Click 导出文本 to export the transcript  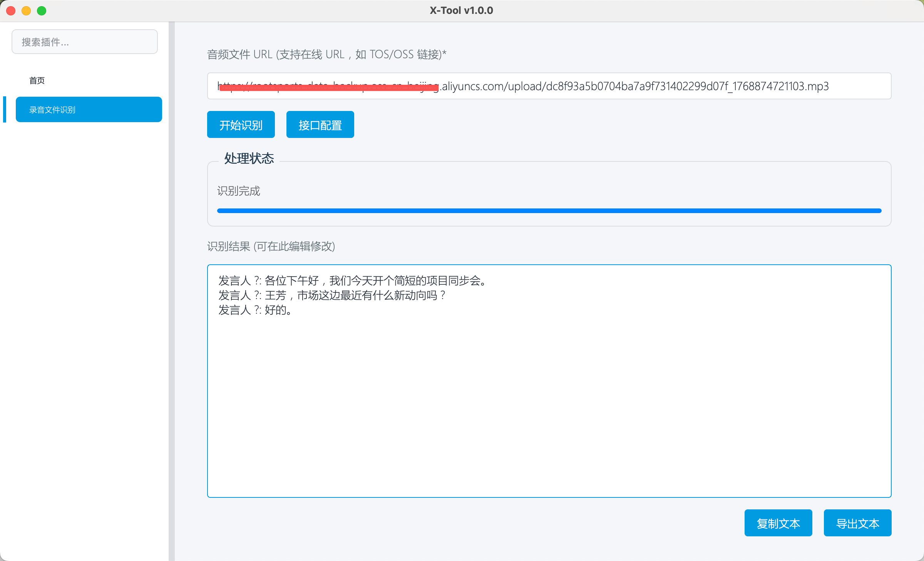857,523
